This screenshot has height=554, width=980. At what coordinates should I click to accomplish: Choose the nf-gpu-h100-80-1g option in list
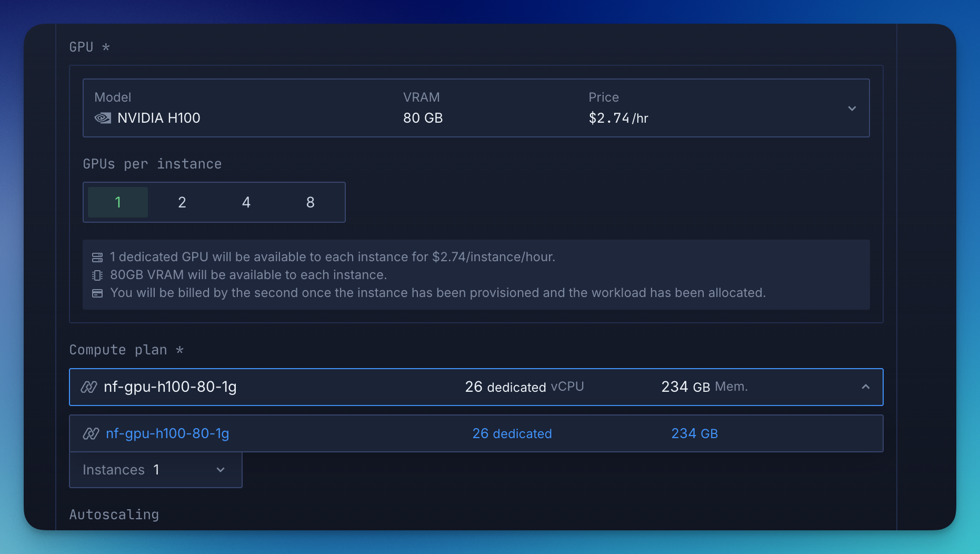[476, 433]
